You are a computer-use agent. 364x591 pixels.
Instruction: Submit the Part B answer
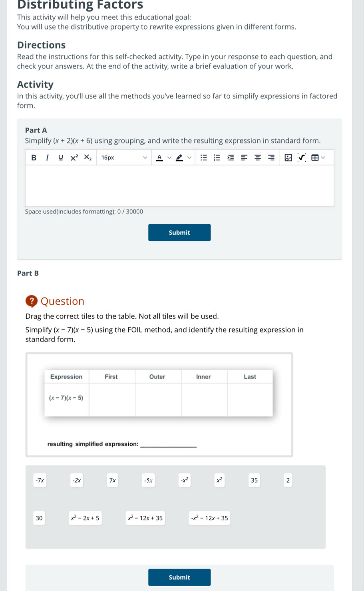pyautogui.click(x=179, y=577)
